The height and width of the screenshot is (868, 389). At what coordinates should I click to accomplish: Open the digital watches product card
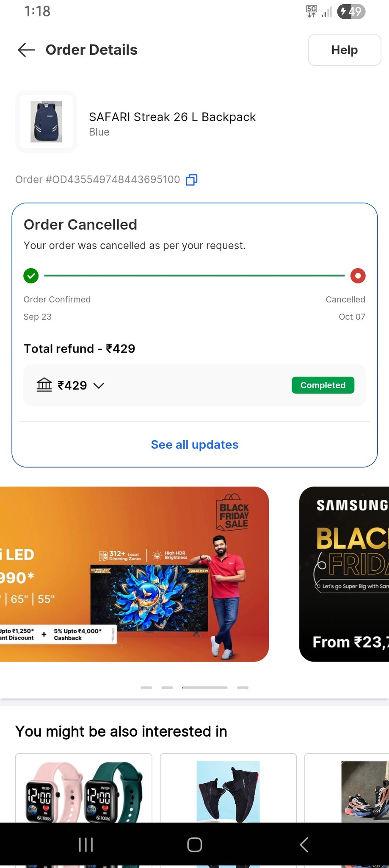pyautogui.click(x=84, y=788)
